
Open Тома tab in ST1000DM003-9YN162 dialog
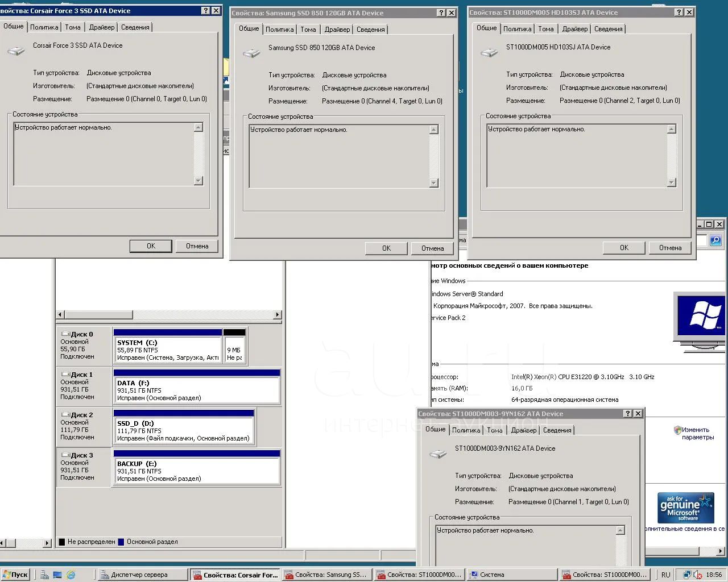(495, 430)
